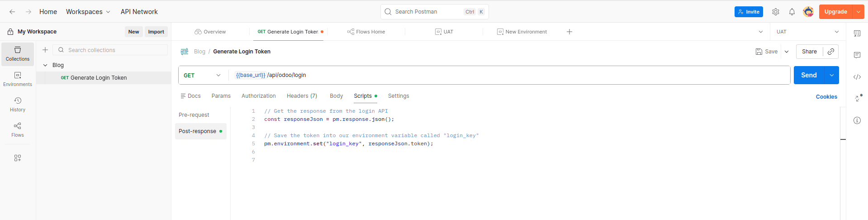Open the configure sidebar grid icon

(x=18, y=158)
